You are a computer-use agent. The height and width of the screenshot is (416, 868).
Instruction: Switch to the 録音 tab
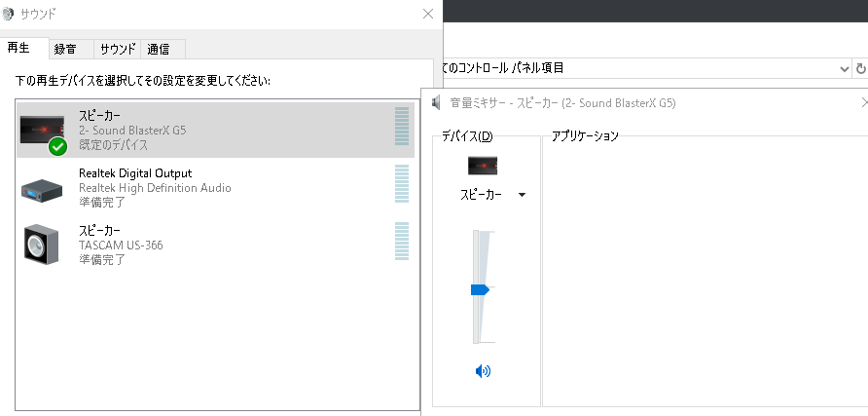click(65, 49)
